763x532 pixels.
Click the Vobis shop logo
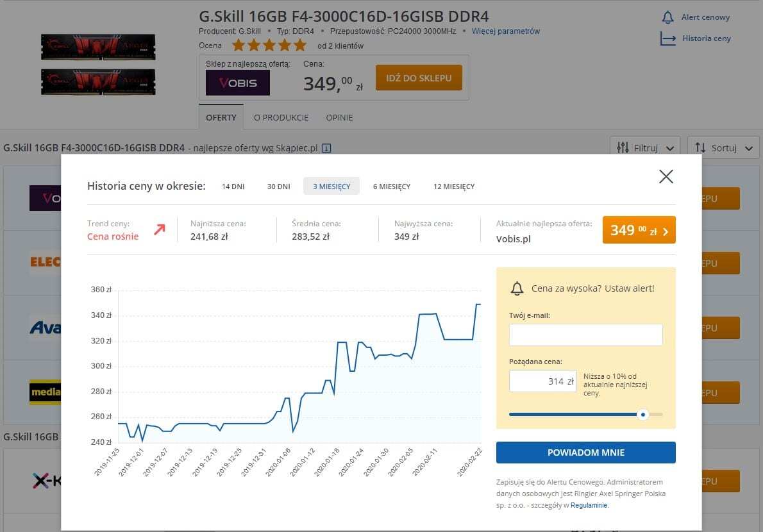(x=238, y=83)
